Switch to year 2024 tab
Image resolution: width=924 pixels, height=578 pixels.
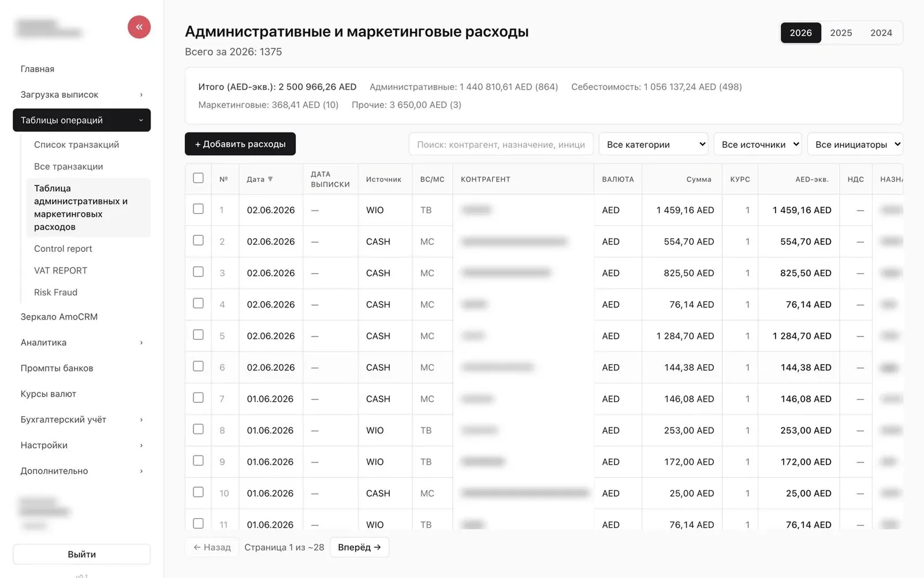(x=881, y=33)
